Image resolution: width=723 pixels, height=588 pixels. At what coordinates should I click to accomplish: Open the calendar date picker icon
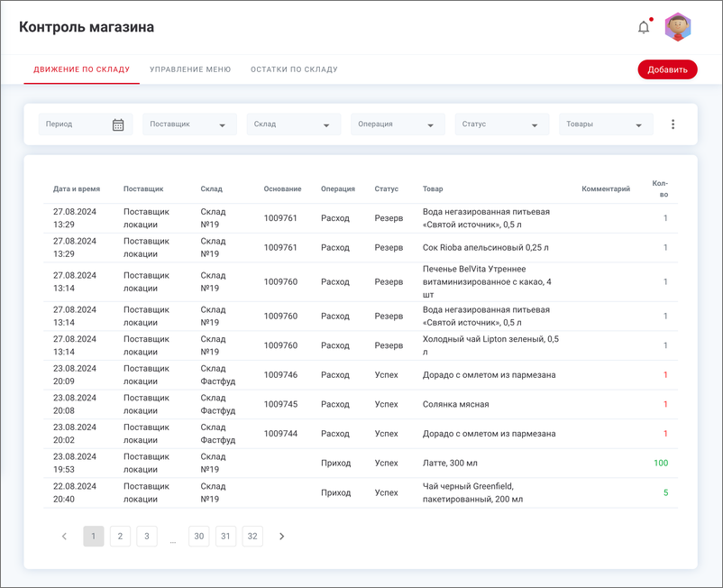point(118,124)
